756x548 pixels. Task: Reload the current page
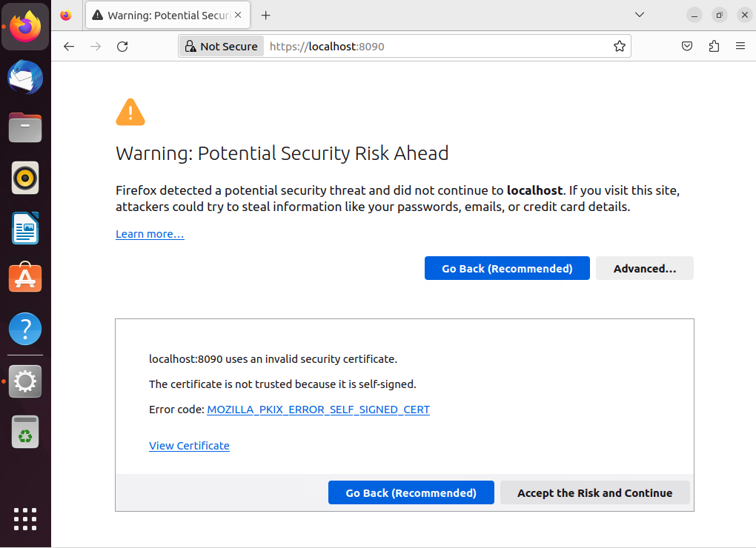tap(122, 46)
